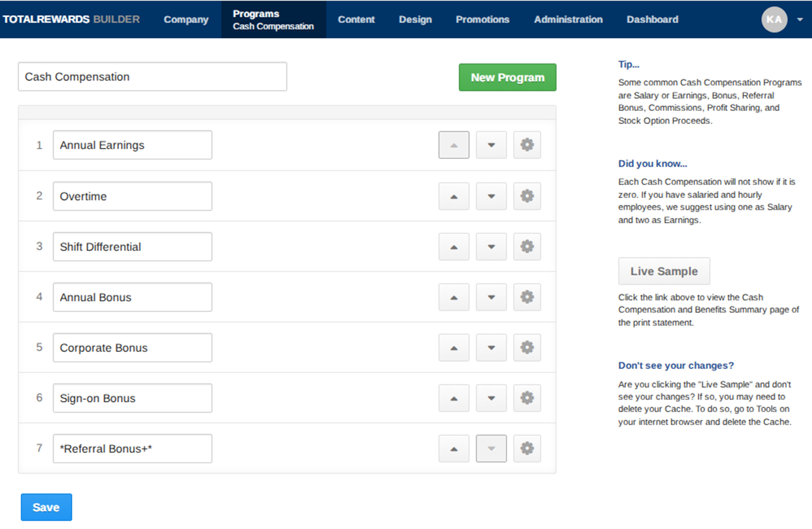Edit the Sign-on Bonus name field
This screenshot has height=529, width=812.
pos(132,398)
